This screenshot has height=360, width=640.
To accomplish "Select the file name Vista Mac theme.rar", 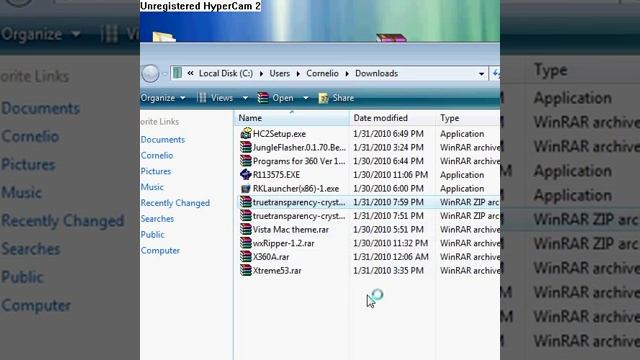I will pyautogui.click(x=291, y=229).
